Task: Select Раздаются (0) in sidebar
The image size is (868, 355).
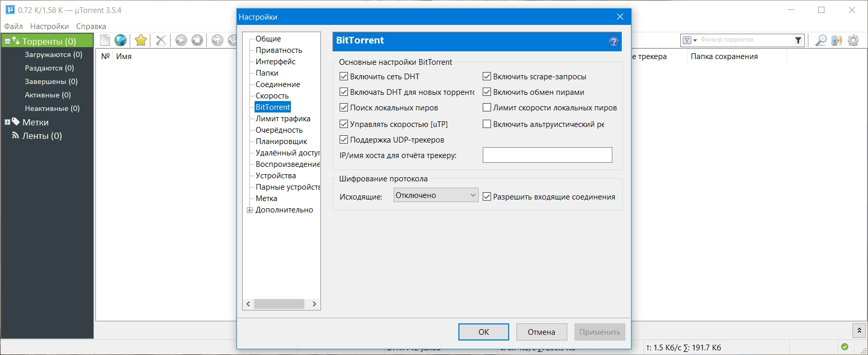Action: [x=49, y=68]
